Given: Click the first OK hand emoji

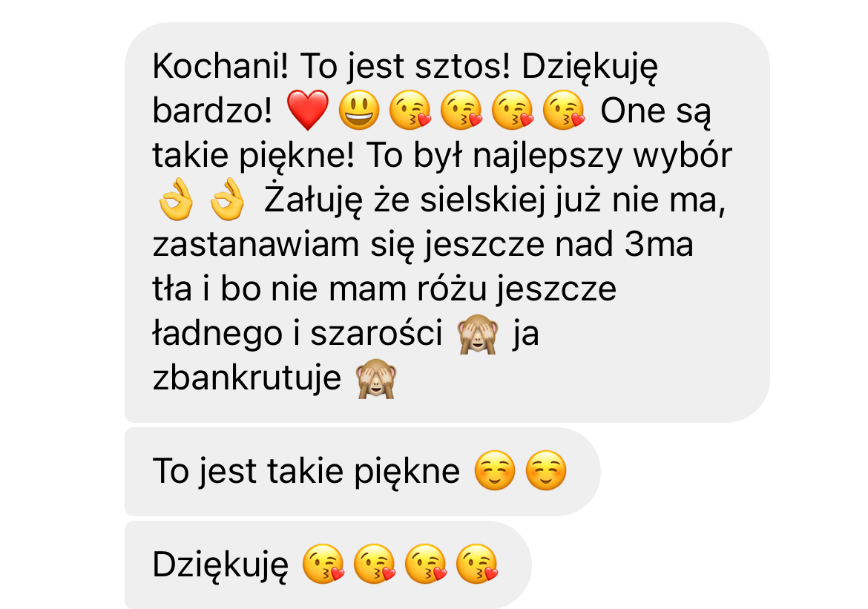Looking at the screenshot, I should point(176,200).
